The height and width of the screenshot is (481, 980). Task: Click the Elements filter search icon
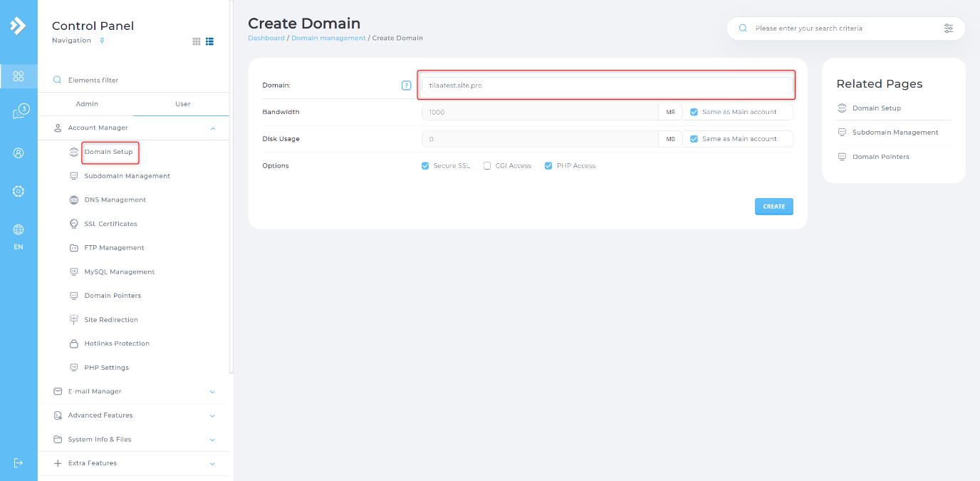point(57,80)
